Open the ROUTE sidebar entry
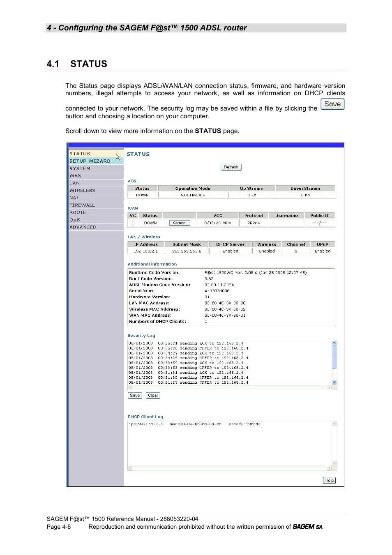The image size is (392, 555). tap(96, 212)
